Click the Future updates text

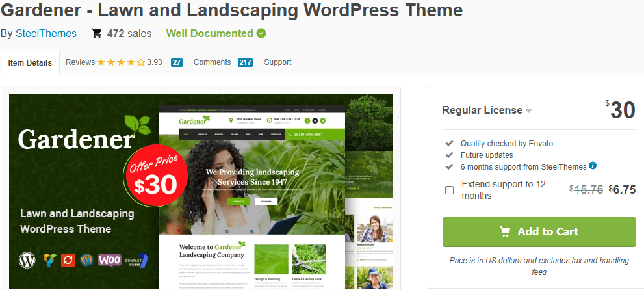click(x=487, y=155)
